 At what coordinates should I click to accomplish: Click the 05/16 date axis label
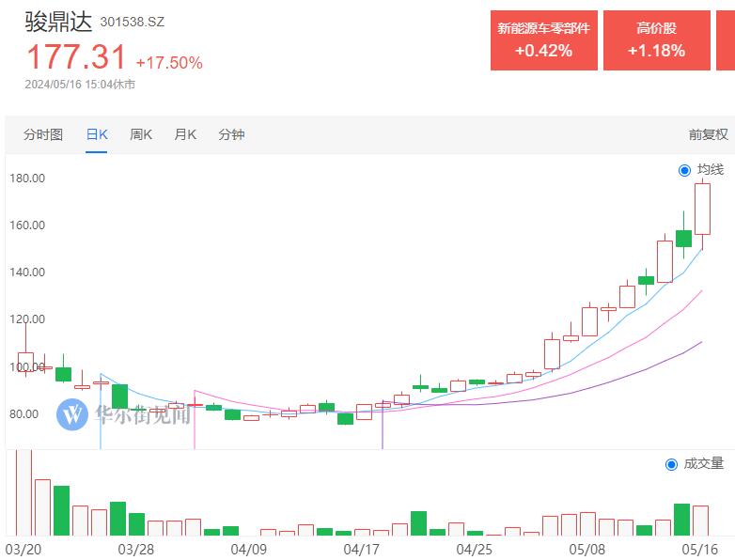(x=700, y=550)
